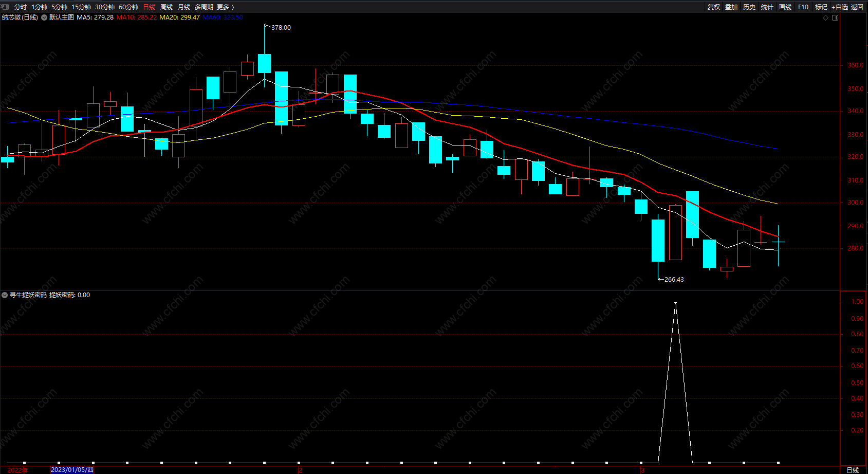
Task: Switch to 15分钟 period tab
Action: [x=81, y=7]
